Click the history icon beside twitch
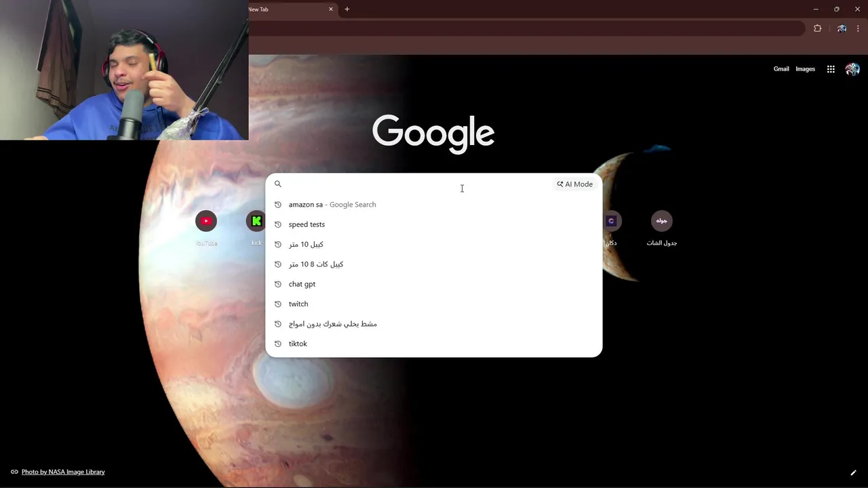 point(278,304)
